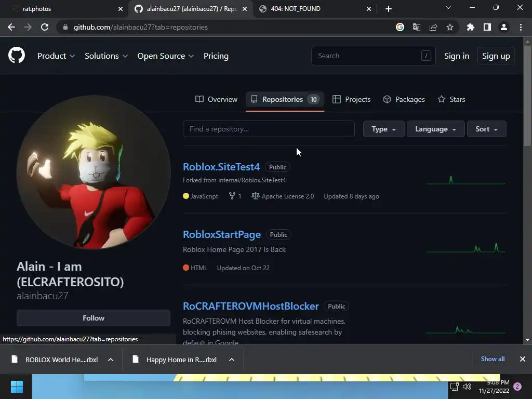Open the RobloxStartPage repository
This screenshot has width=532, height=399.
[x=222, y=234]
